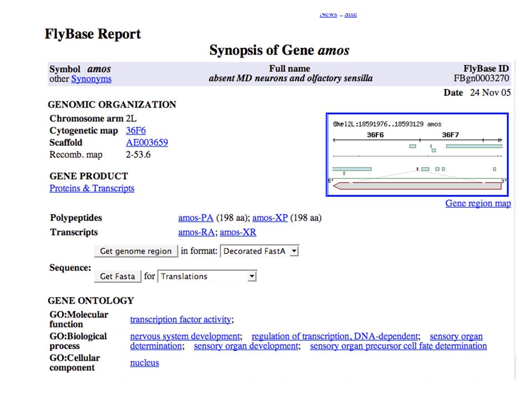Click the recombination map value 2-53.6

point(138,155)
